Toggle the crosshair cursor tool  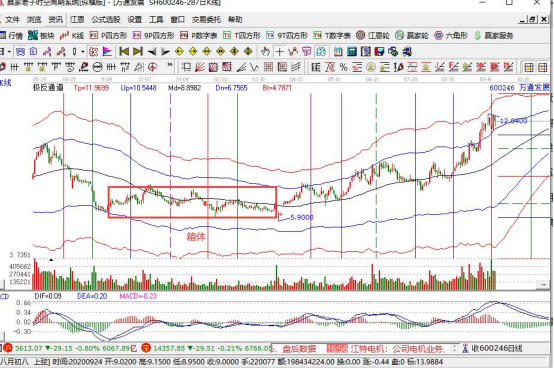click(x=279, y=52)
